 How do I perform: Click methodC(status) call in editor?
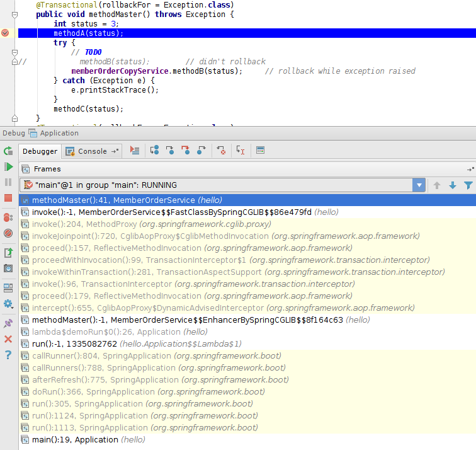tap(88, 109)
